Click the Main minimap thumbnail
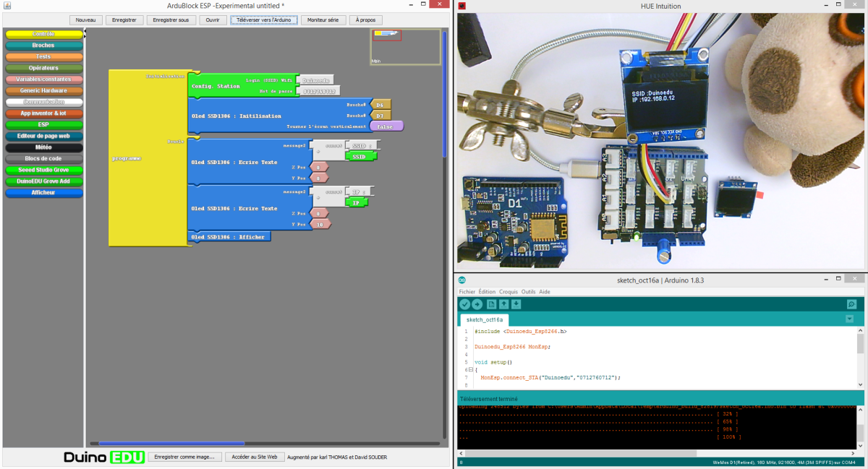This screenshot has height=469, width=868. click(405, 47)
